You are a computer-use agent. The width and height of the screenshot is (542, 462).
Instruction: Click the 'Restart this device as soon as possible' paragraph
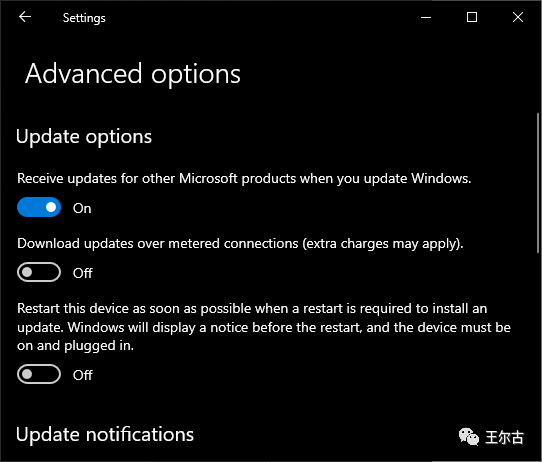point(264,327)
